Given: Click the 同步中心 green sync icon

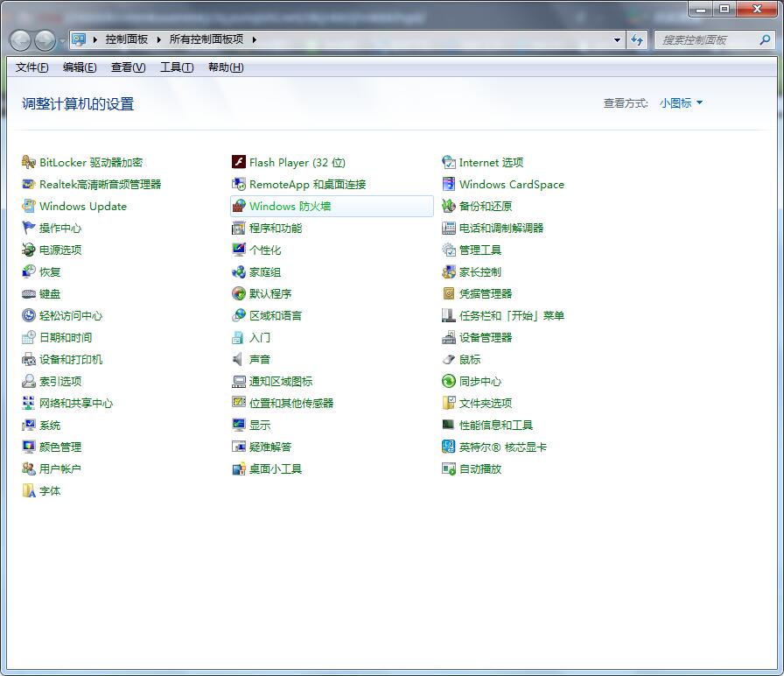Looking at the screenshot, I should 449,381.
